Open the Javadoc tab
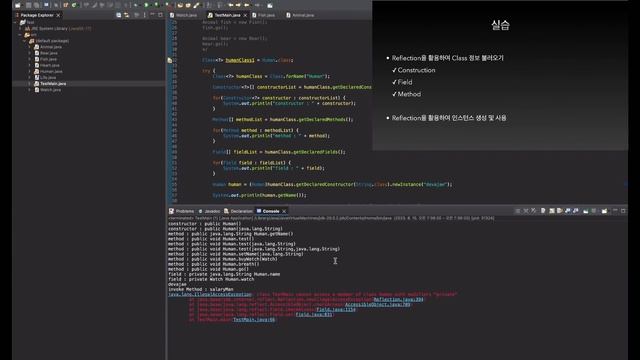The width and height of the screenshot is (640, 360). point(209,211)
